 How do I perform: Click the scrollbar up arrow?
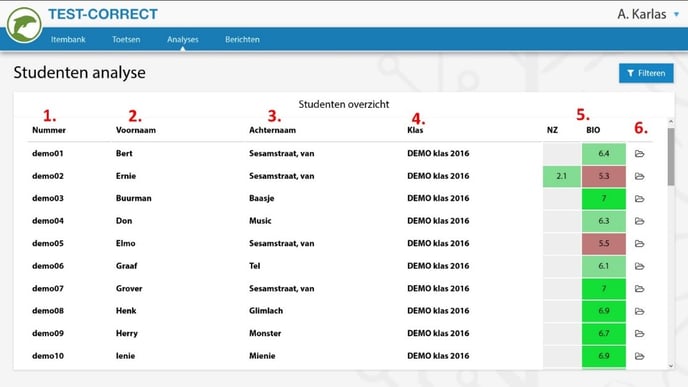[671, 122]
